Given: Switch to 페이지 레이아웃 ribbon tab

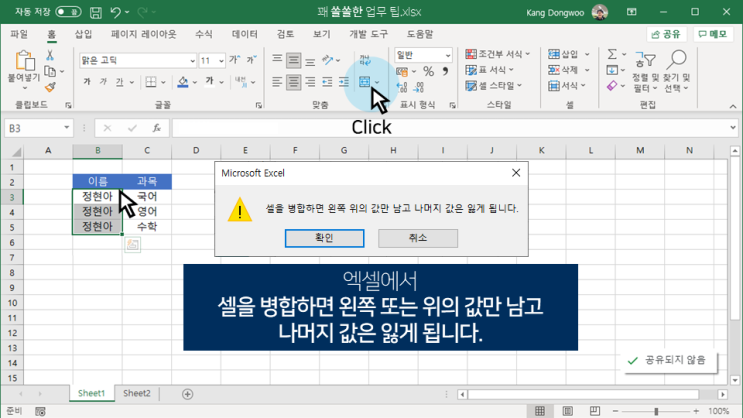Looking at the screenshot, I should click(144, 34).
